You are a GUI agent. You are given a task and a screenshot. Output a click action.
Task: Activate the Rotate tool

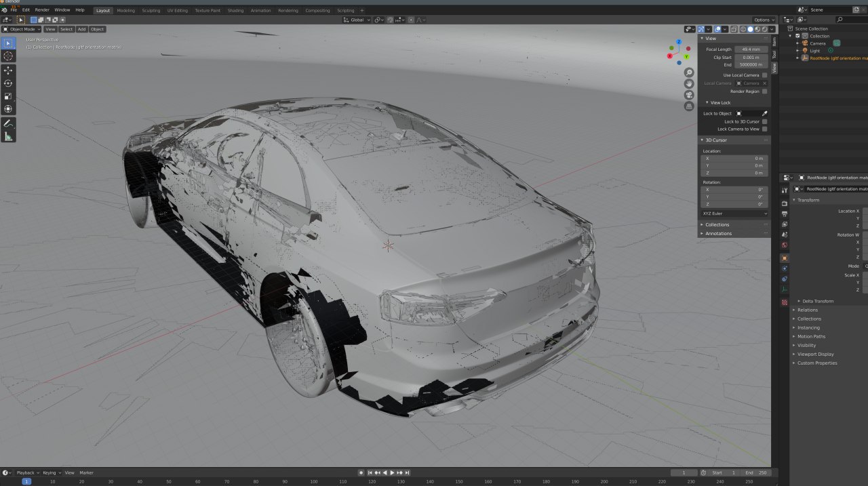(x=8, y=83)
